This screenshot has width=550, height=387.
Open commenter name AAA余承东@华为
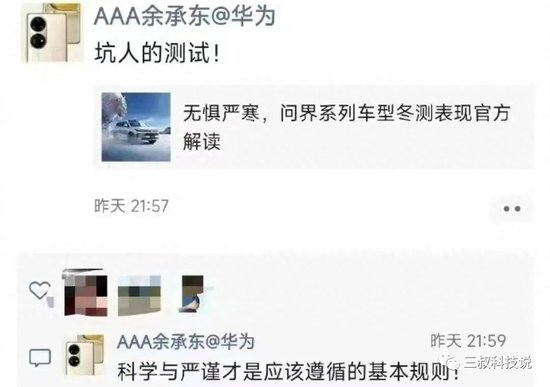coord(186,341)
